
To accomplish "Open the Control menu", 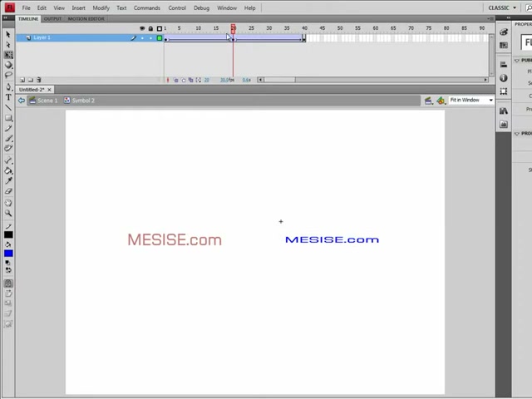I will (177, 7).
